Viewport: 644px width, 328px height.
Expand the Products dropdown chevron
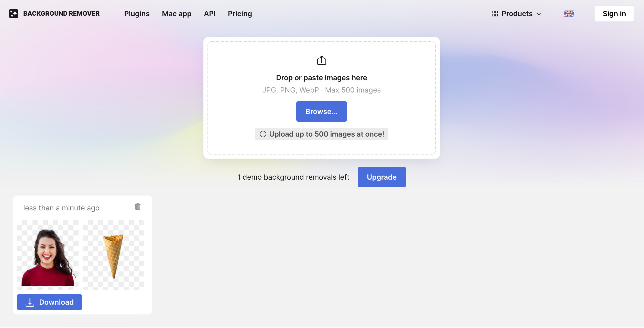(539, 14)
